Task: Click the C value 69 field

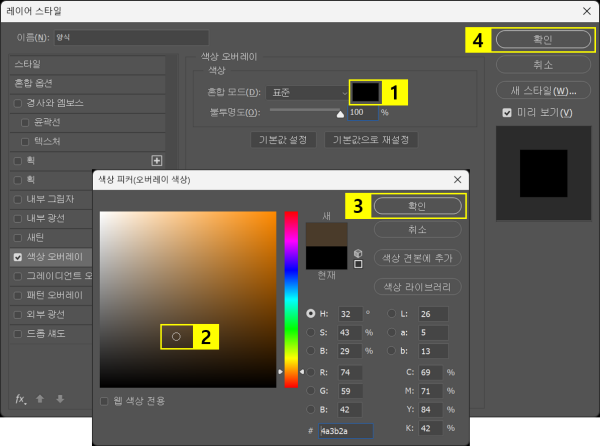Action: coord(430,373)
